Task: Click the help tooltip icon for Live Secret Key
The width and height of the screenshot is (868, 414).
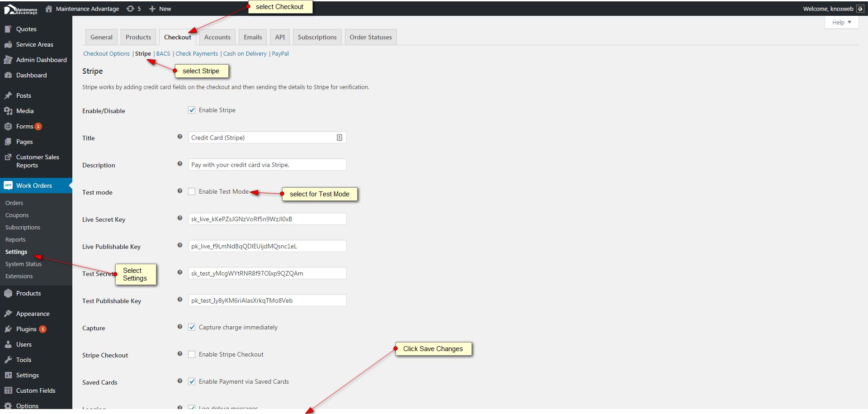Action: [179, 218]
